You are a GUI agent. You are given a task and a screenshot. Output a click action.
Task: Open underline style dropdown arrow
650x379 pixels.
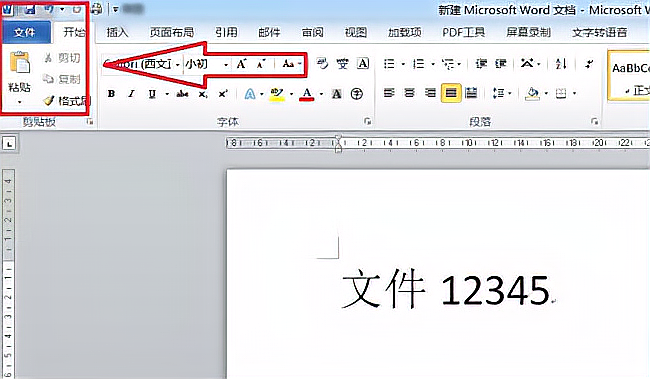point(167,95)
